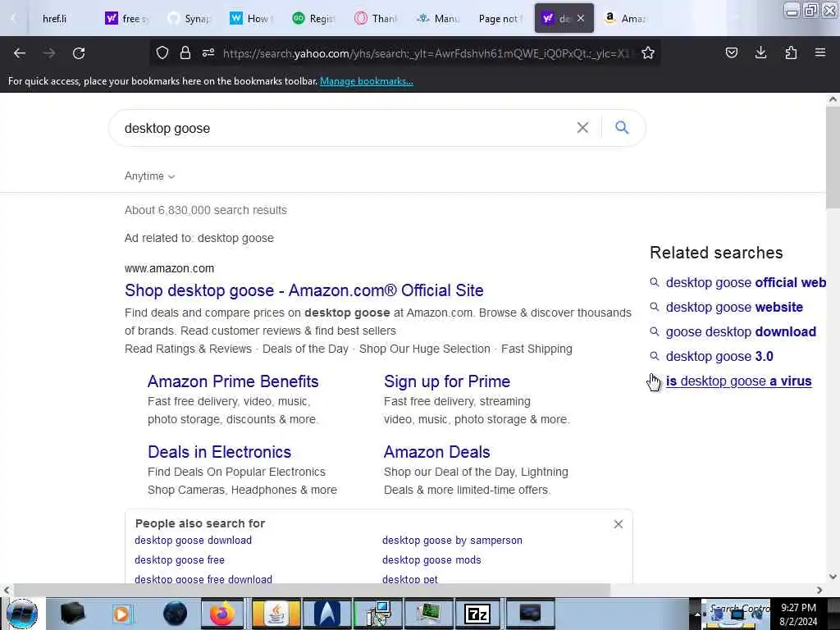Close the 'People also search for' box
840x630 pixels.
pos(619,524)
